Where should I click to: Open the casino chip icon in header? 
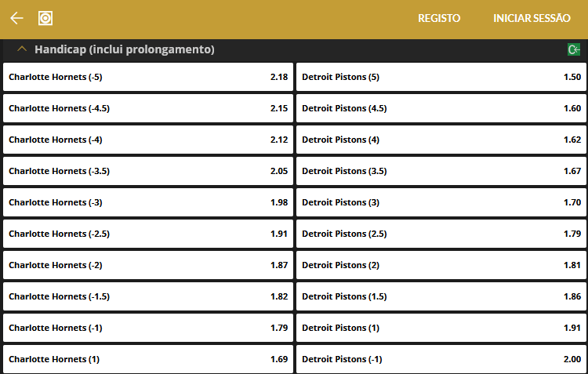pos(45,18)
